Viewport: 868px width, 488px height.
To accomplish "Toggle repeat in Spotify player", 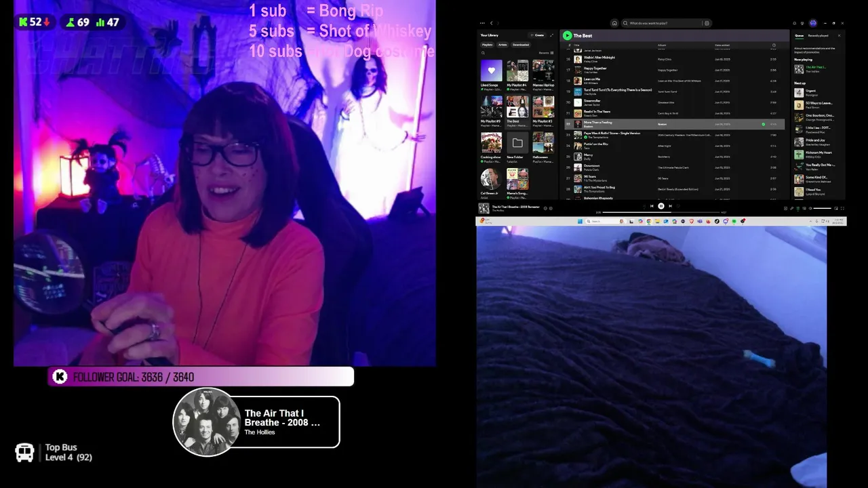I will (x=678, y=206).
